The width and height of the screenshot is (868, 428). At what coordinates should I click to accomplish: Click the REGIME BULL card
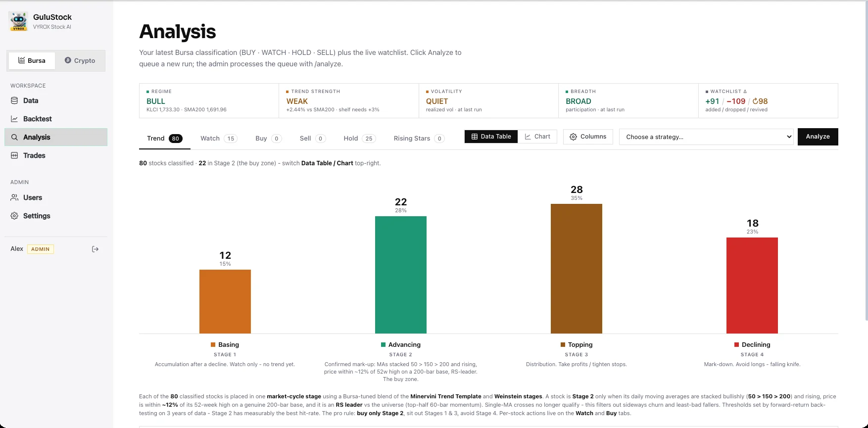[x=209, y=101]
